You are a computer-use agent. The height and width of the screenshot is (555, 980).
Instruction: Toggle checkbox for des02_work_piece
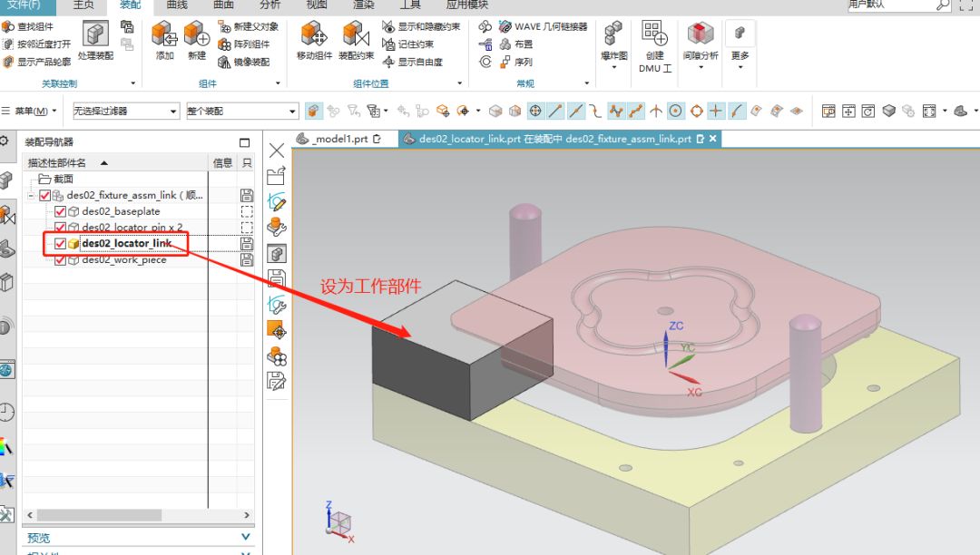tap(60, 259)
